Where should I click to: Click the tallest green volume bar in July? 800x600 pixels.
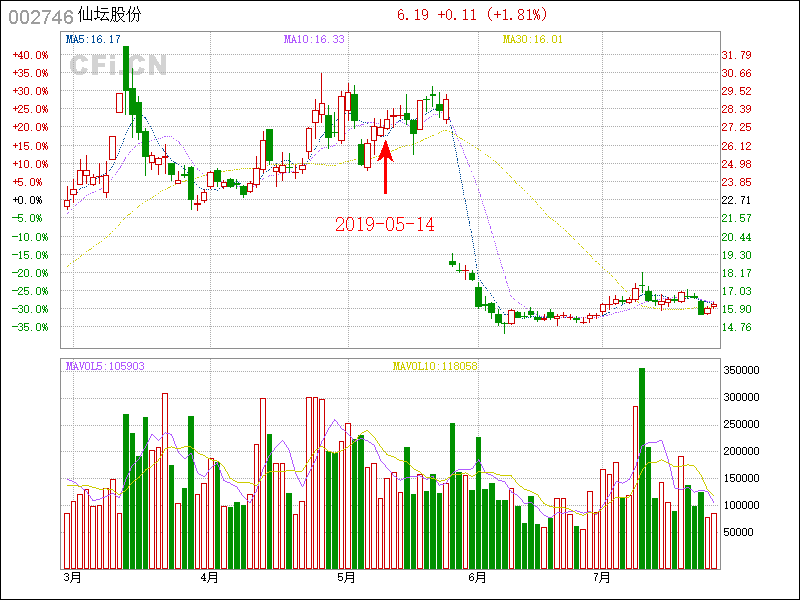coord(641,468)
